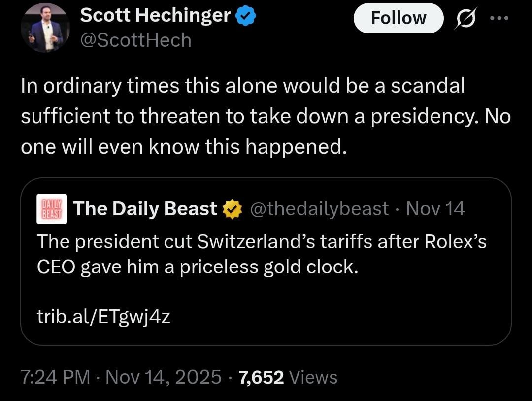Click The Daily Beast logo avatar
This screenshot has height=401, width=532.
tap(52, 209)
